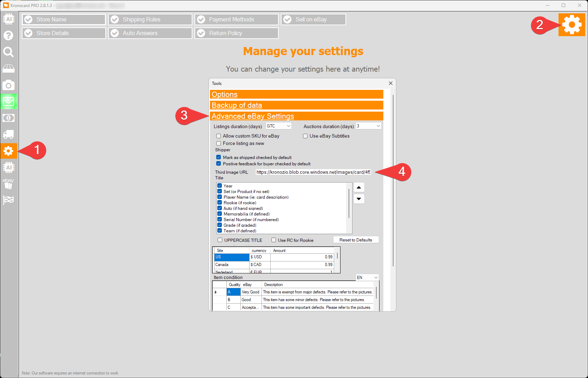Image resolution: width=588 pixels, height=378 pixels.
Task: Uncheck Positive feedback for buyer by default
Action: [x=218, y=164]
